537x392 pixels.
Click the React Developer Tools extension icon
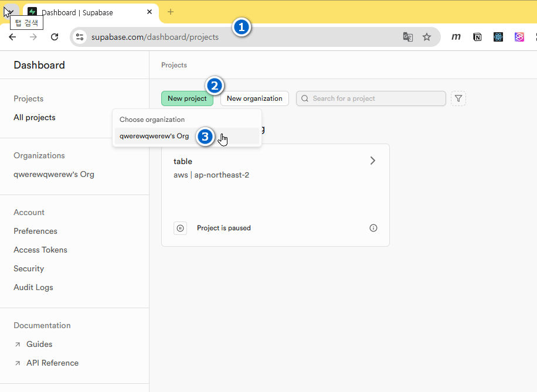(x=498, y=37)
